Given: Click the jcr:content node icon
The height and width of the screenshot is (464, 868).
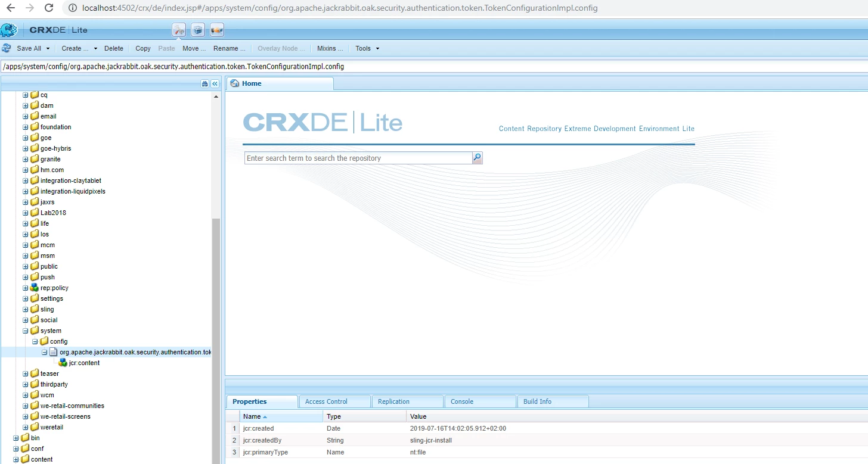Looking at the screenshot, I should pos(63,363).
